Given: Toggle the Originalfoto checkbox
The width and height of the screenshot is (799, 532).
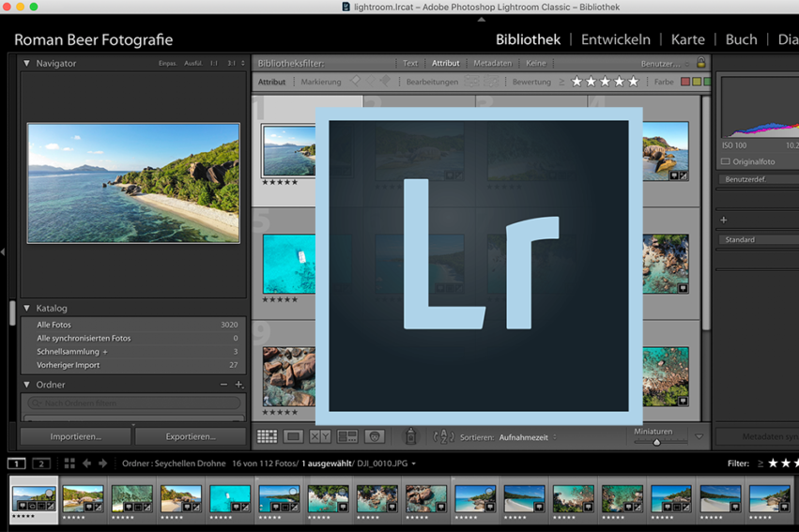Looking at the screenshot, I should 725,161.
